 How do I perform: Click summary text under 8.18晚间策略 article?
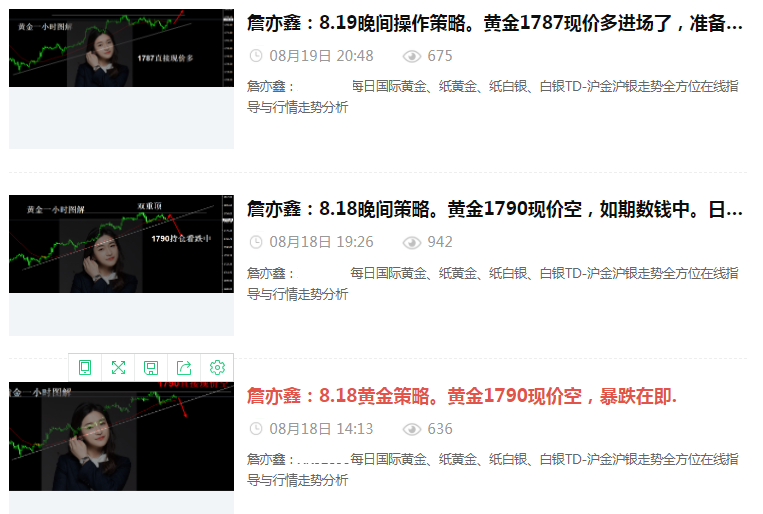[x=492, y=283]
